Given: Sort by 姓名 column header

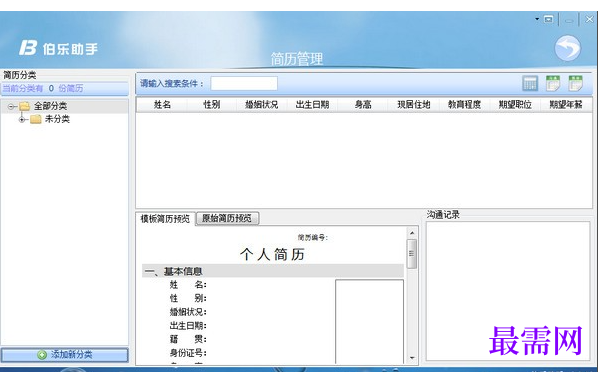Looking at the screenshot, I should (162, 105).
